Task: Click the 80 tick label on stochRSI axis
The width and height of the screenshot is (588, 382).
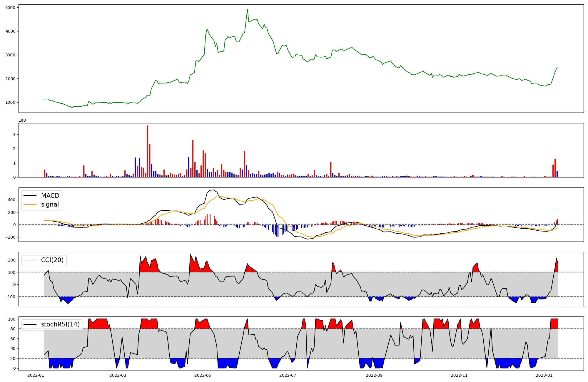Action: [13, 329]
